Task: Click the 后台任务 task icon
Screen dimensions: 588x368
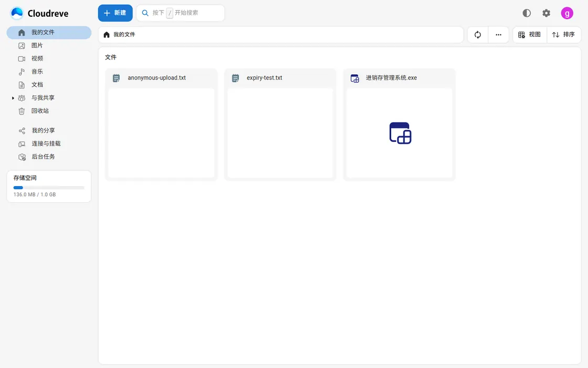Action: click(22, 157)
